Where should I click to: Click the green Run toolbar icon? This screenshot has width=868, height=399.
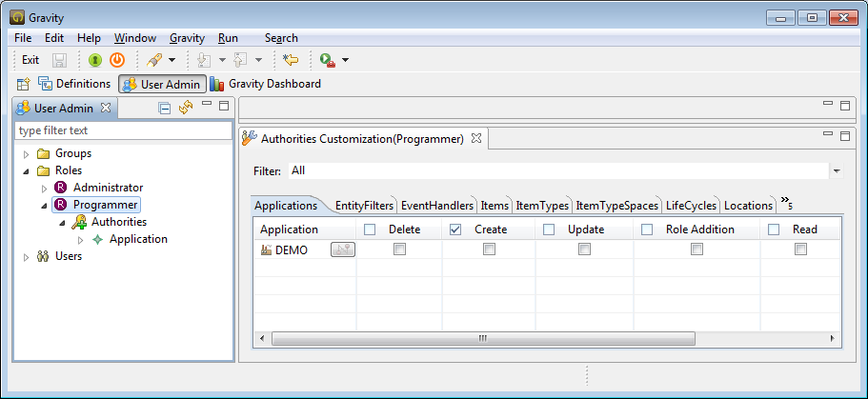pos(327,60)
